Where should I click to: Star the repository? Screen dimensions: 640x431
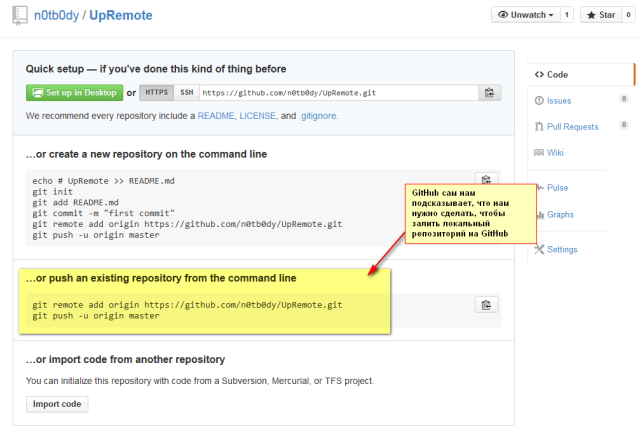tap(601, 15)
